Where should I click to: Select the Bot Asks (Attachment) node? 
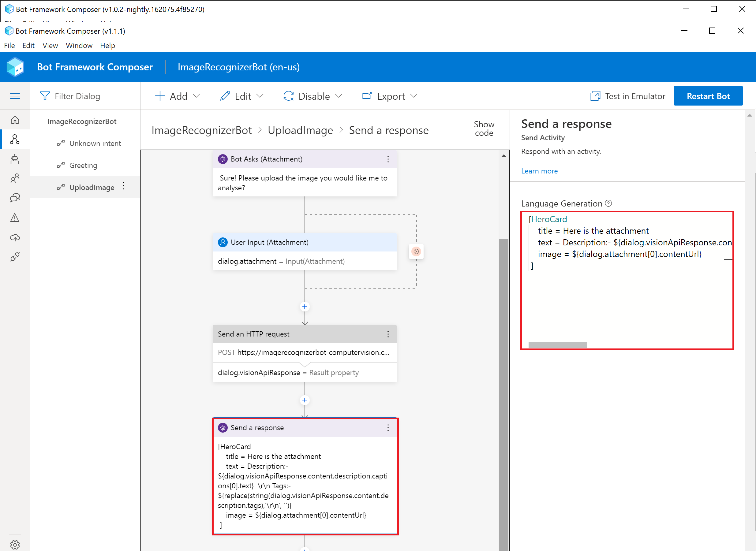[305, 173]
